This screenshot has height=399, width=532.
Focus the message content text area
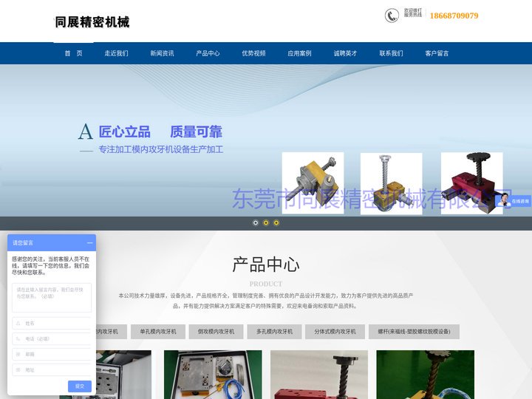(52, 298)
